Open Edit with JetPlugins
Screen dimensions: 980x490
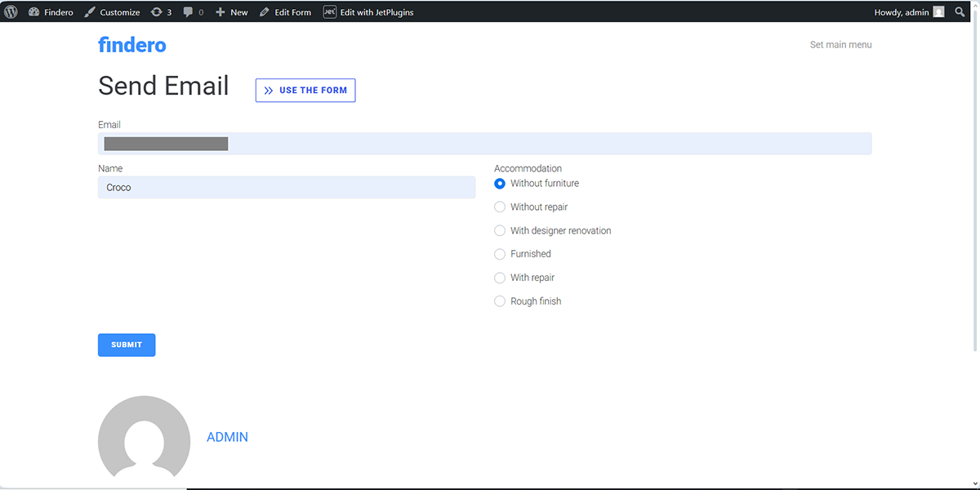pos(368,12)
